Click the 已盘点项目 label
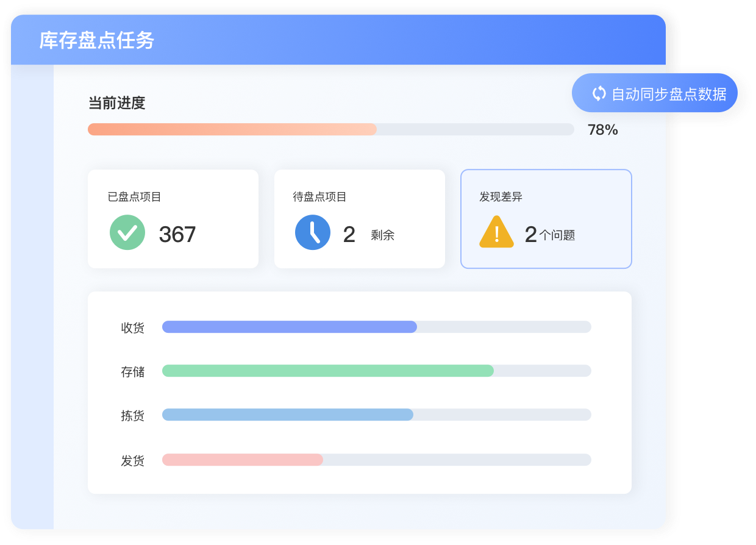Screen dimensions: 756x545 (x=135, y=197)
